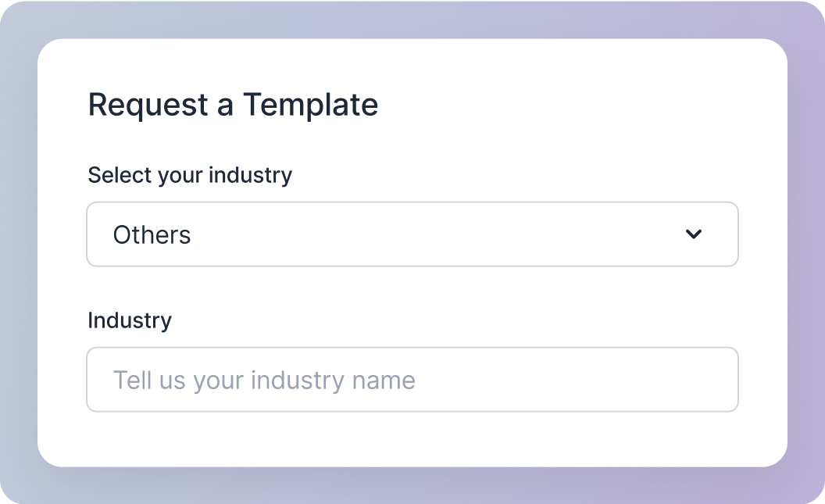Image resolution: width=825 pixels, height=504 pixels.
Task: Click the Select your industry label
Action: coord(190,175)
